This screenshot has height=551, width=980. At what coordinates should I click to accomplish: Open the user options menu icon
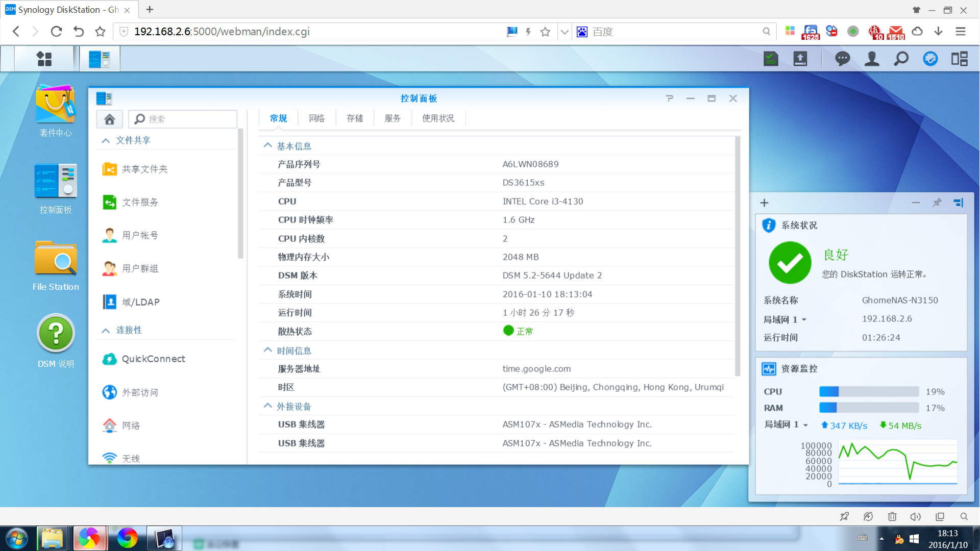872,59
